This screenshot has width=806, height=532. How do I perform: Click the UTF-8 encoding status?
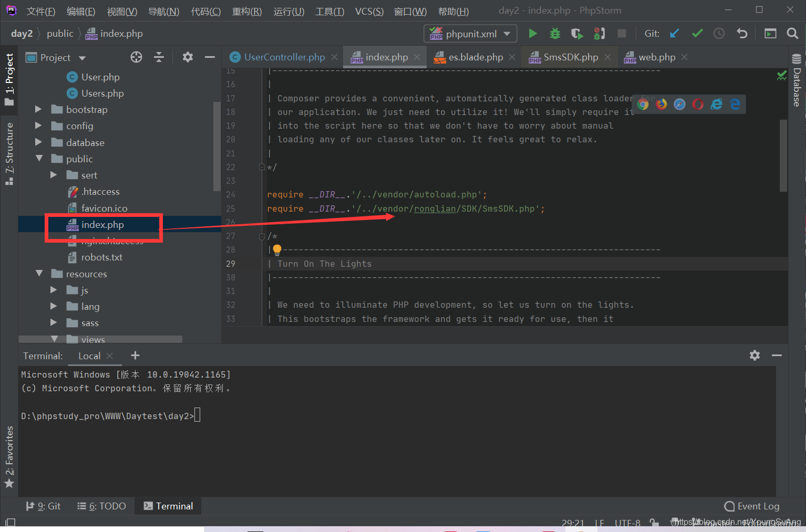[x=627, y=523]
